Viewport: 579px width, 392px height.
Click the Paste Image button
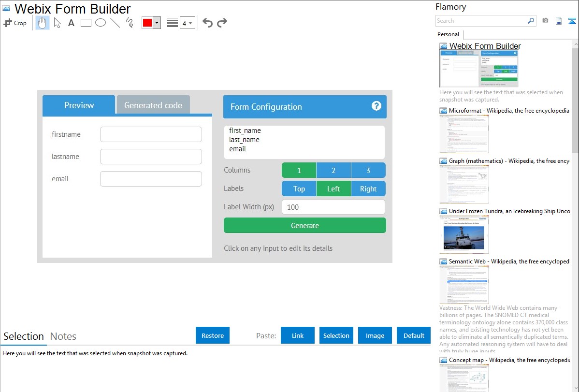click(375, 335)
